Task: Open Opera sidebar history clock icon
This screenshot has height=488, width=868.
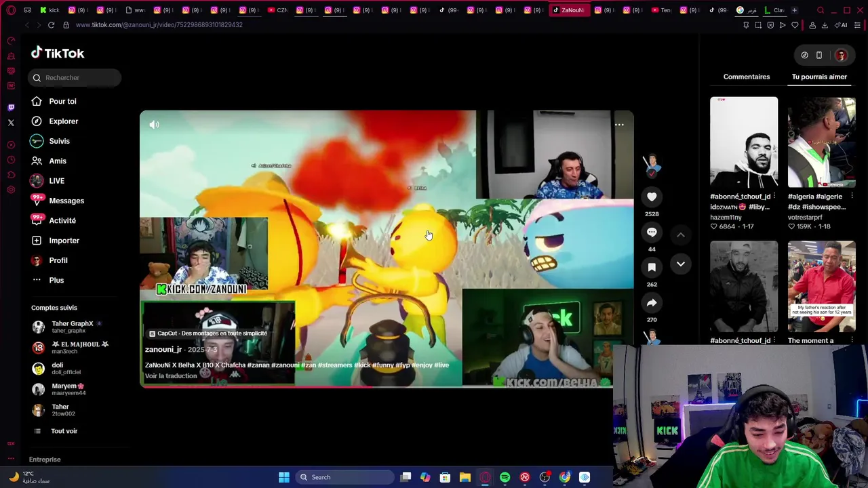Action: 11,160
